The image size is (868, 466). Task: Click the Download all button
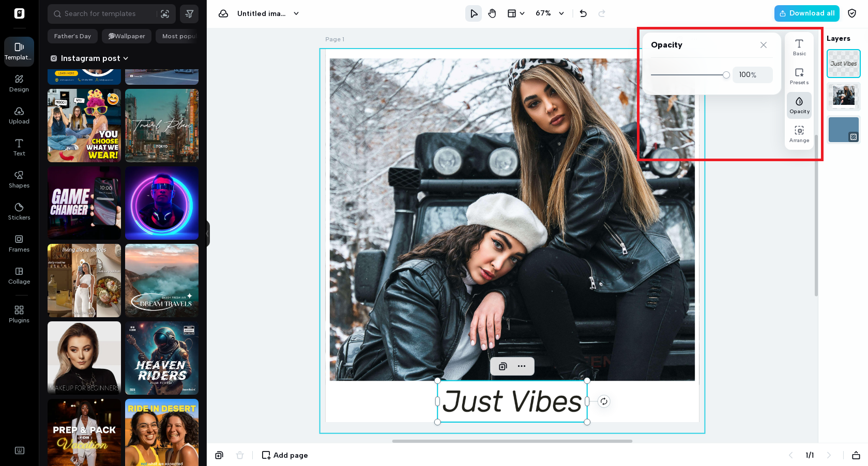(x=806, y=13)
